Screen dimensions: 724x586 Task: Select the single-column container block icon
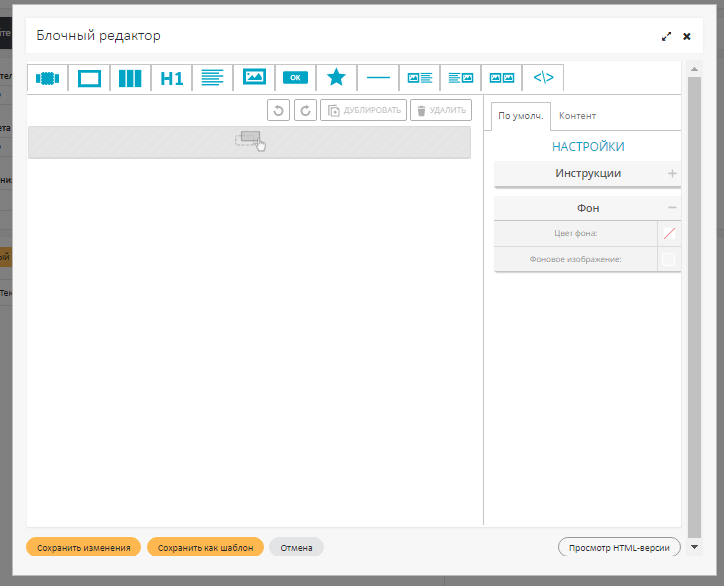(90, 78)
